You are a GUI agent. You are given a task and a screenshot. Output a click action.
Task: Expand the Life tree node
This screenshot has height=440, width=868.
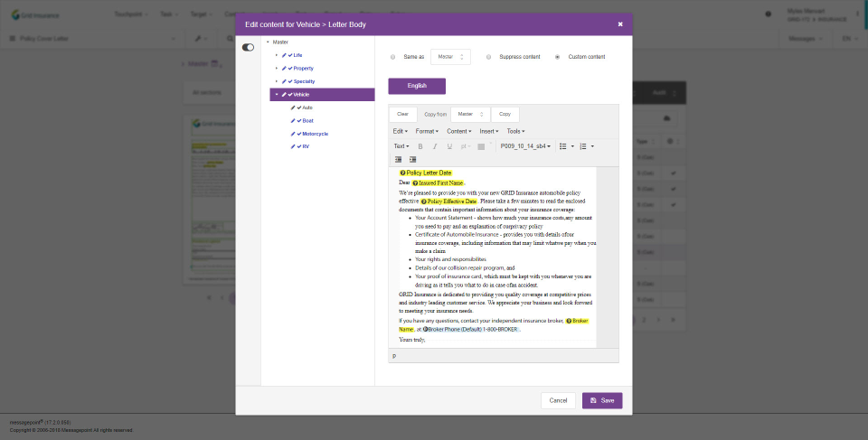pyautogui.click(x=277, y=55)
